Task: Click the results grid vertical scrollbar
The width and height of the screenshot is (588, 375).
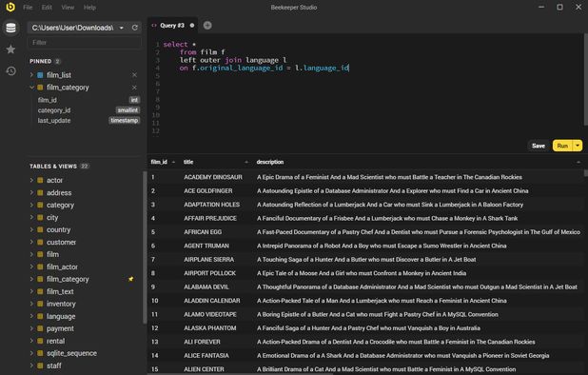Action: click(x=586, y=173)
